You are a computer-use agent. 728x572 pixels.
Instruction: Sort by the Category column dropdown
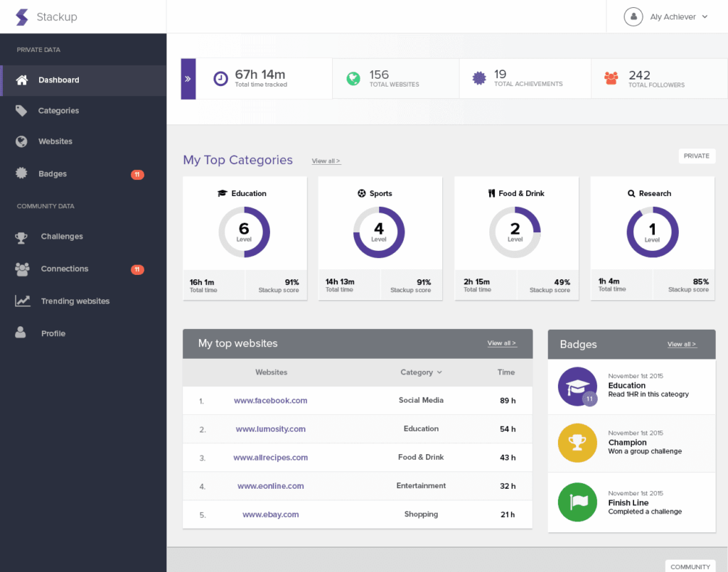[421, 372]
